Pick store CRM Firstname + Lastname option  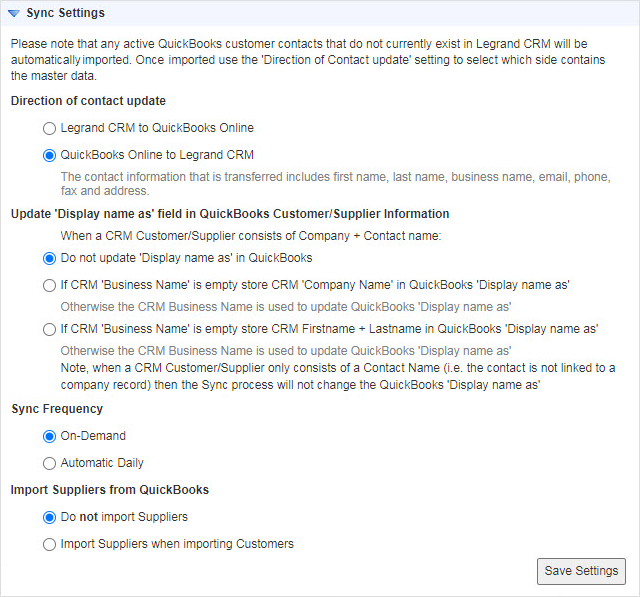[x=50, y=329]
